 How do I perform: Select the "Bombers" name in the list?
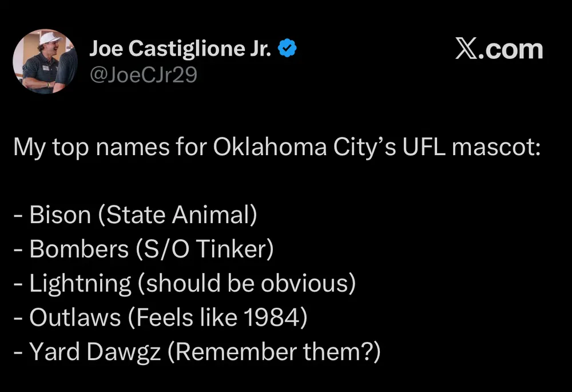coord(78,249)
